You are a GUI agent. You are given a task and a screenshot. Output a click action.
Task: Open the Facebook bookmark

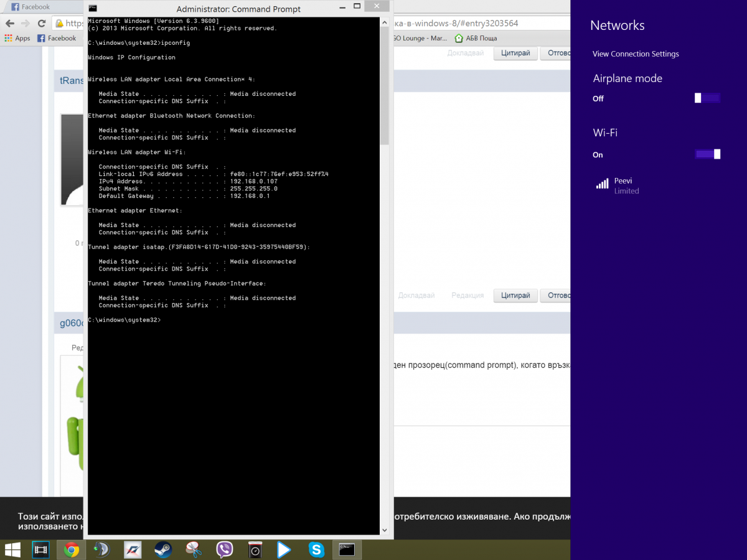click(x=57, y=38)
